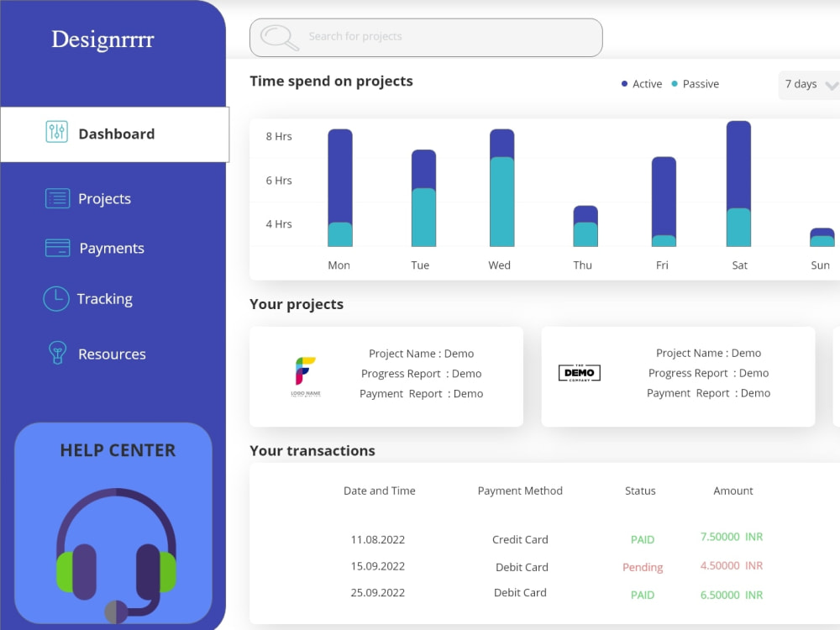
Task: Click the search magnifier icon
Action: click(x=279, y=38)
